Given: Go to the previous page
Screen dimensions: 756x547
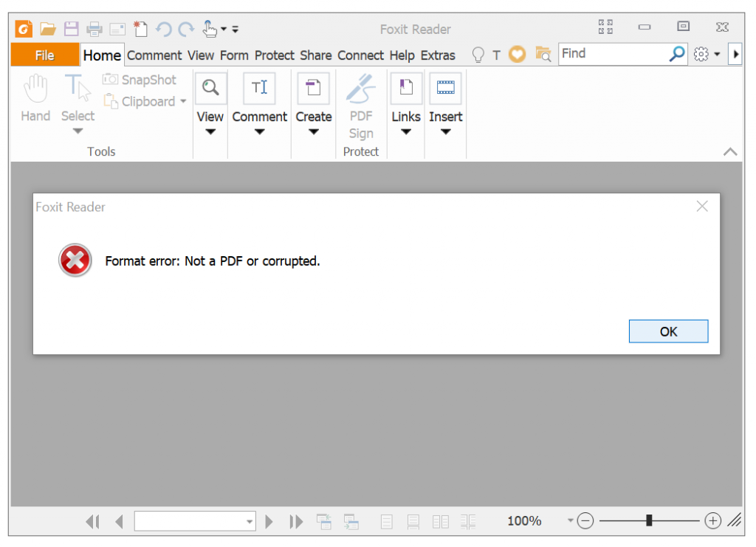Looking at the screenshot, I should click(x=120, y=521).
